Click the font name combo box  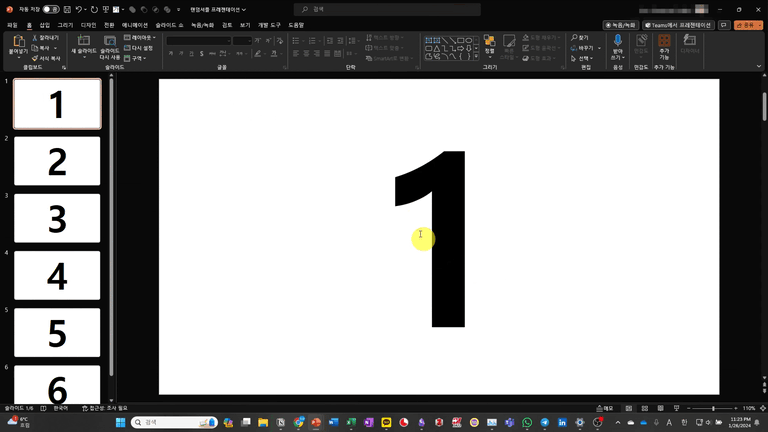(x=198, y=41)
